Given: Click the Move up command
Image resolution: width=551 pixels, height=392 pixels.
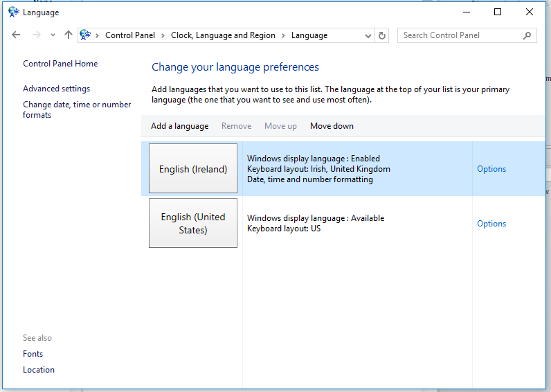Looking at the screenshot, I should point(280,126).
